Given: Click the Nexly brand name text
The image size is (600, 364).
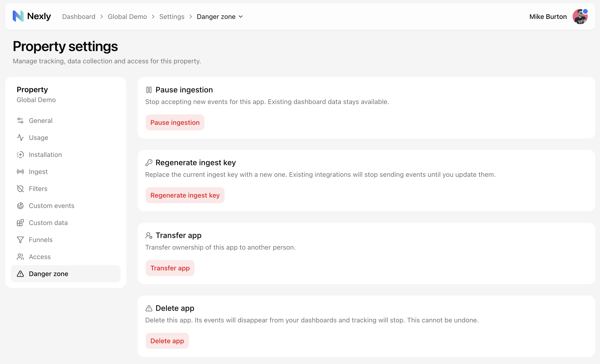Looking at the screenshot, I should tap(39, 16).
